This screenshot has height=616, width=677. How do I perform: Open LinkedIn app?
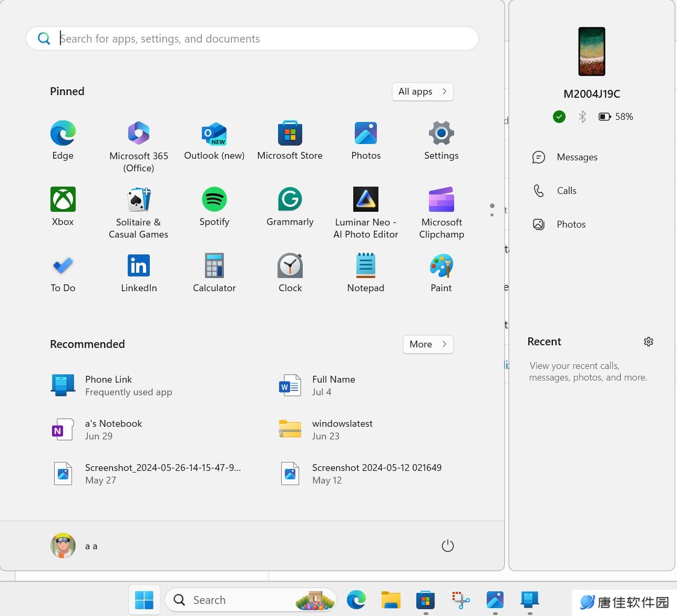pos(139,273)
